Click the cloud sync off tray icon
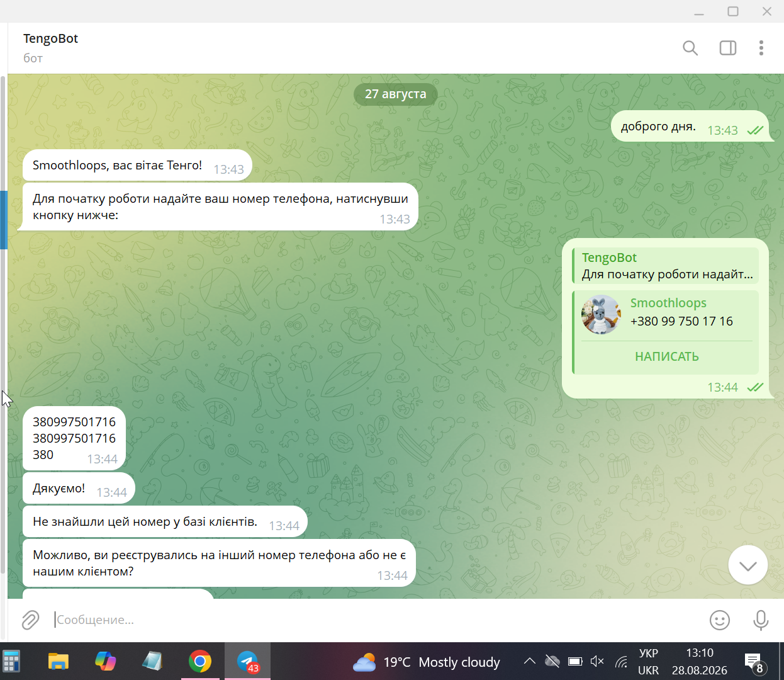Viewport: 784px width, 680px height. point(552,661)
